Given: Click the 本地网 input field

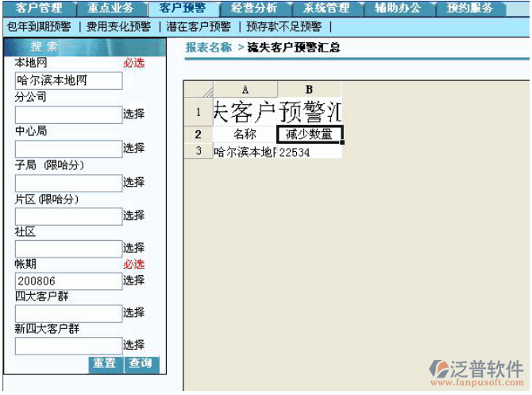Looking at the screenshot, I should tap(68, 80).
